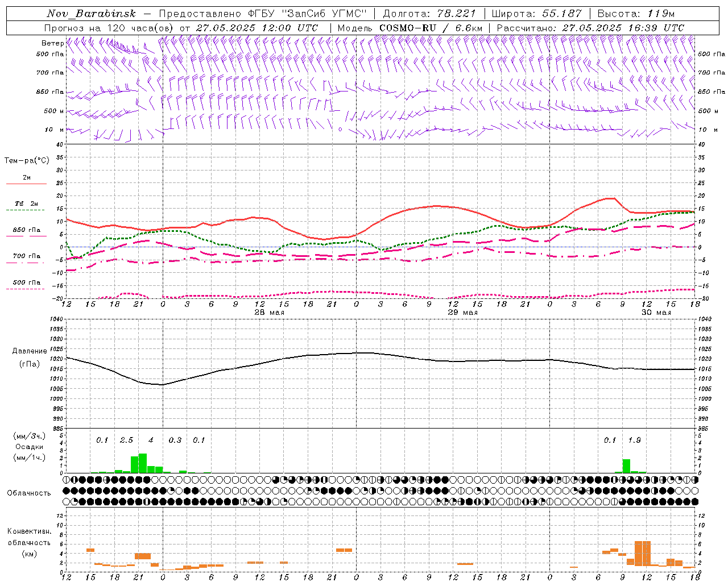The image size is (728, 582).
Task: Click the Облачность cloud cover label
Action: click(29, 493)
